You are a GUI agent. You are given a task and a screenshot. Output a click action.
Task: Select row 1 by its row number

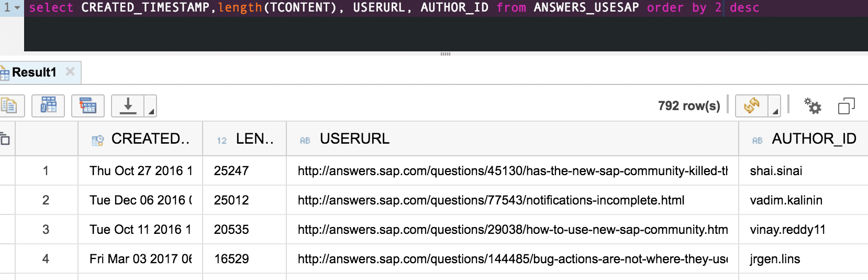[x=46, y=171]
